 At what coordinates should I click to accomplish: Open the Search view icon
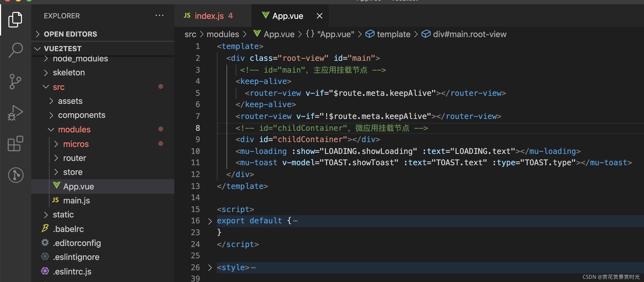[x=15, y=50]
